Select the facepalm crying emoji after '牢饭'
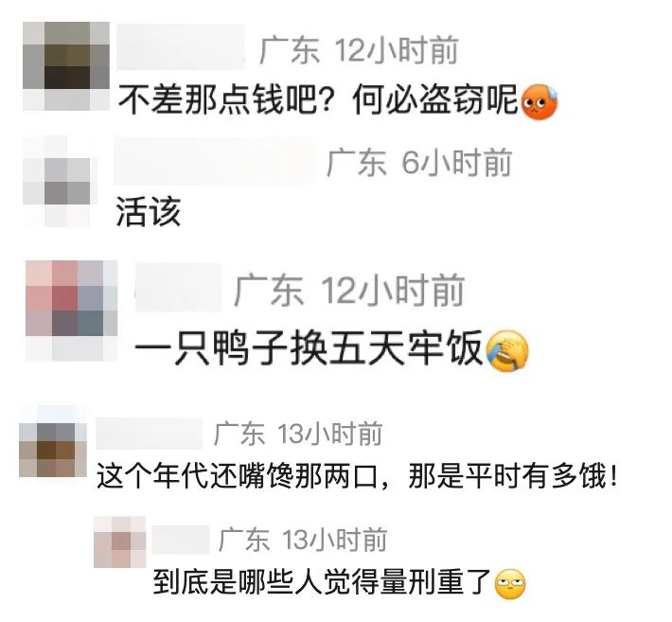672x622 pixels. click(508, 351)
